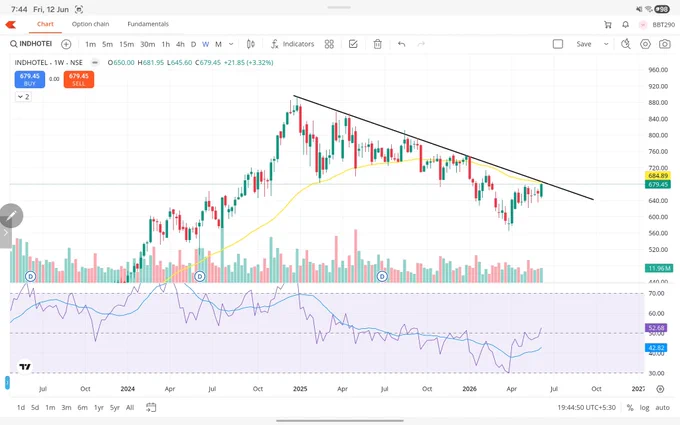The image size is (680, 425).
Task: Click the 52.68 RSI value label
Action: (656, 328)
